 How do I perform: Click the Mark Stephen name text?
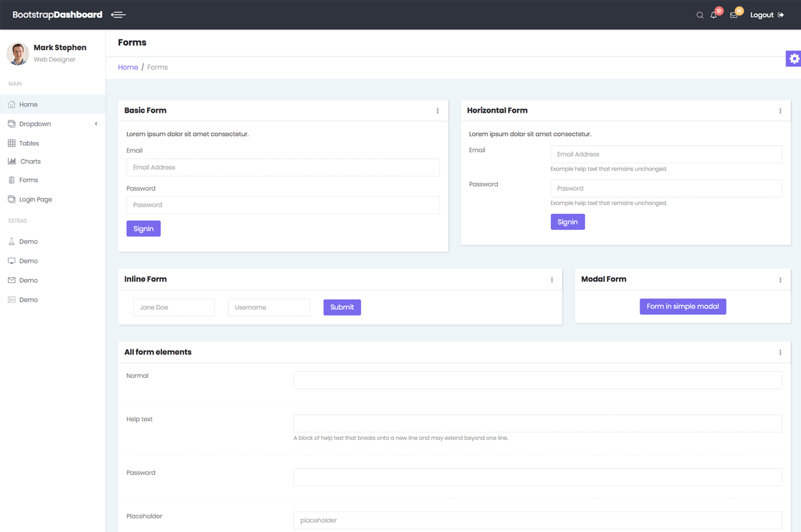pyautogui.click(x=60, y=48)
